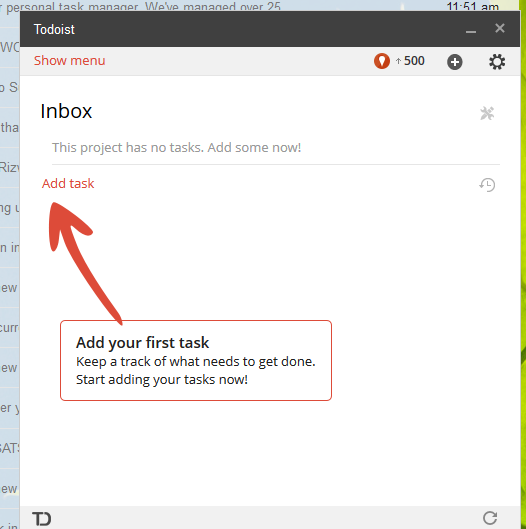Click the Inbox project heading
Screen dimensions: 526x529
point(66,111)
